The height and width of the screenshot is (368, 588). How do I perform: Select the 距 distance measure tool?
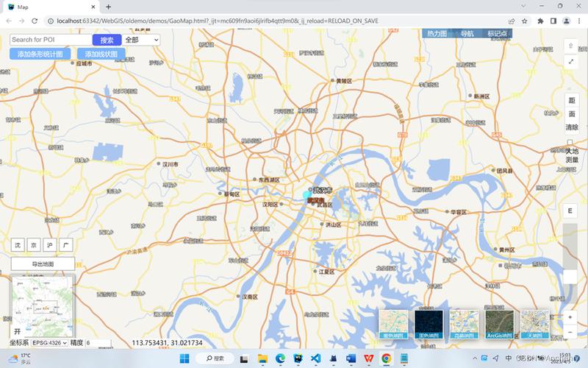click(571, 100)
